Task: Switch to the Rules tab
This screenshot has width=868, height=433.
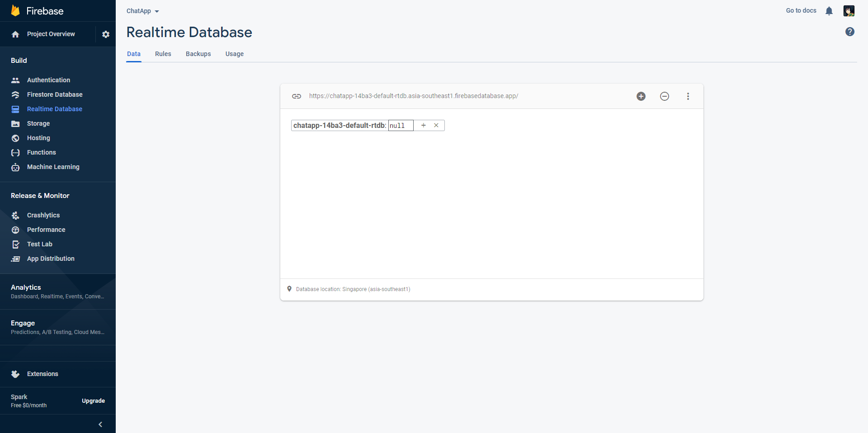Action: coord(163,54)
